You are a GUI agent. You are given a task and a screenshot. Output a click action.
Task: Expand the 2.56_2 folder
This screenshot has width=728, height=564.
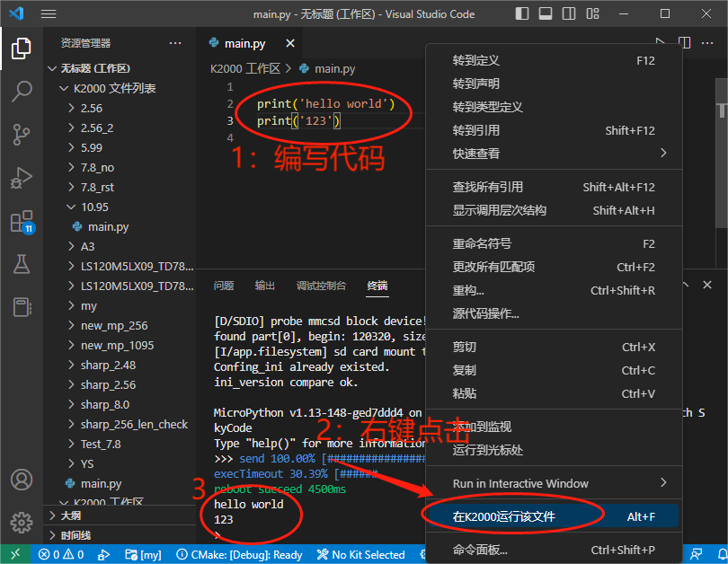click(120, 128)
